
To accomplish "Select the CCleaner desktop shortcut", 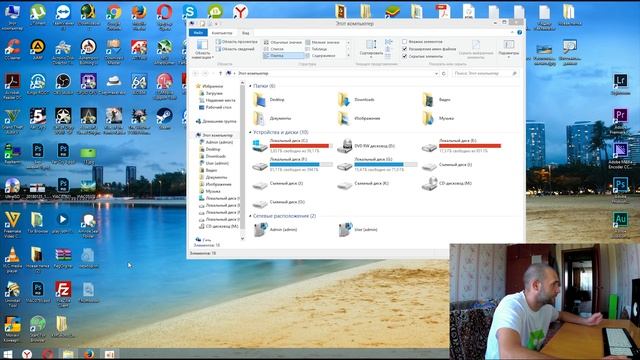I will tap(12, 50).
